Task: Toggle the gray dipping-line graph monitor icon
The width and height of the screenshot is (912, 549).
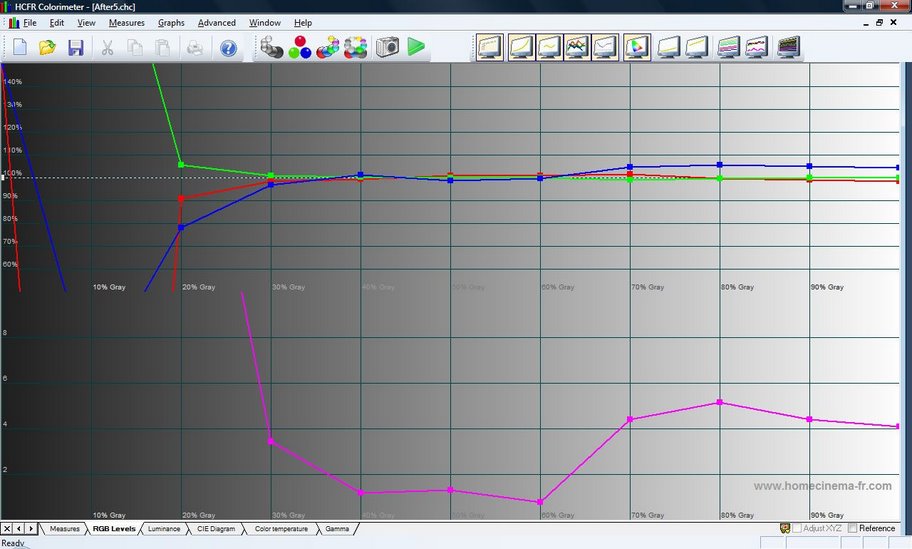Action: [x=605, y=47]
